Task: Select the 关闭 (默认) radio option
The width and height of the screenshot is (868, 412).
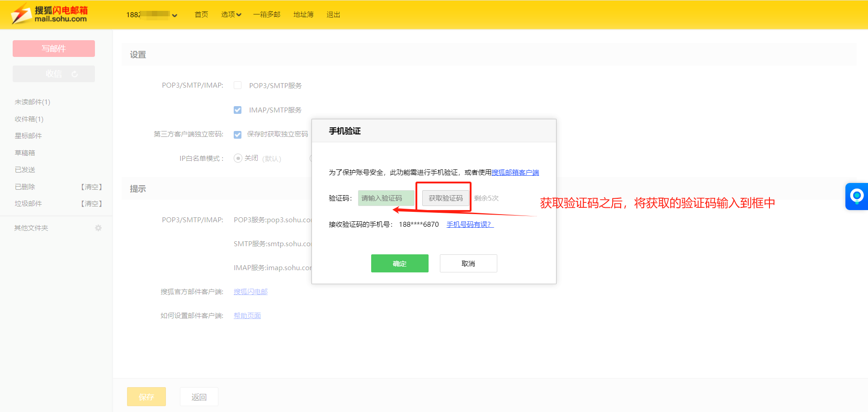Action: (238, 158)
